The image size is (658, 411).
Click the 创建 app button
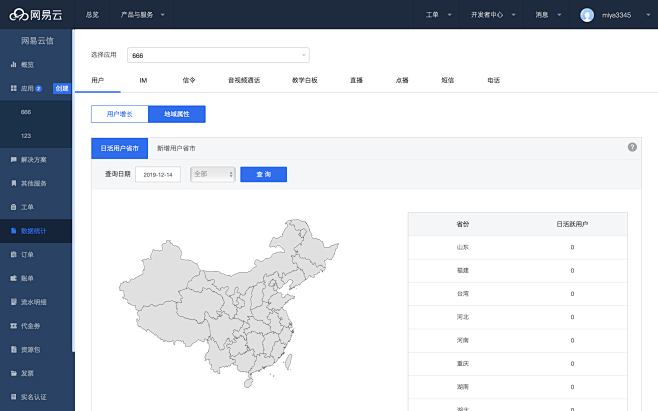click(61, 88)
